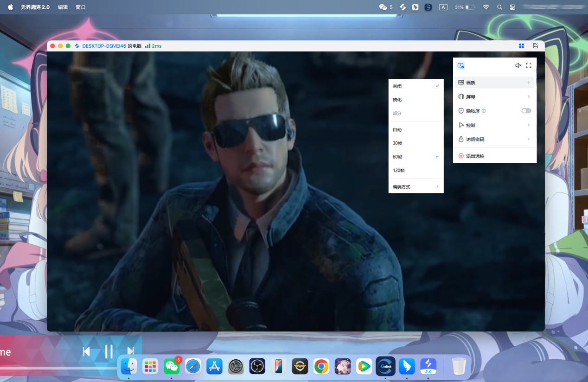Open the 无界趣连 2.0 app menu
This screenshot has width=588, height=382.
point(35,7)
